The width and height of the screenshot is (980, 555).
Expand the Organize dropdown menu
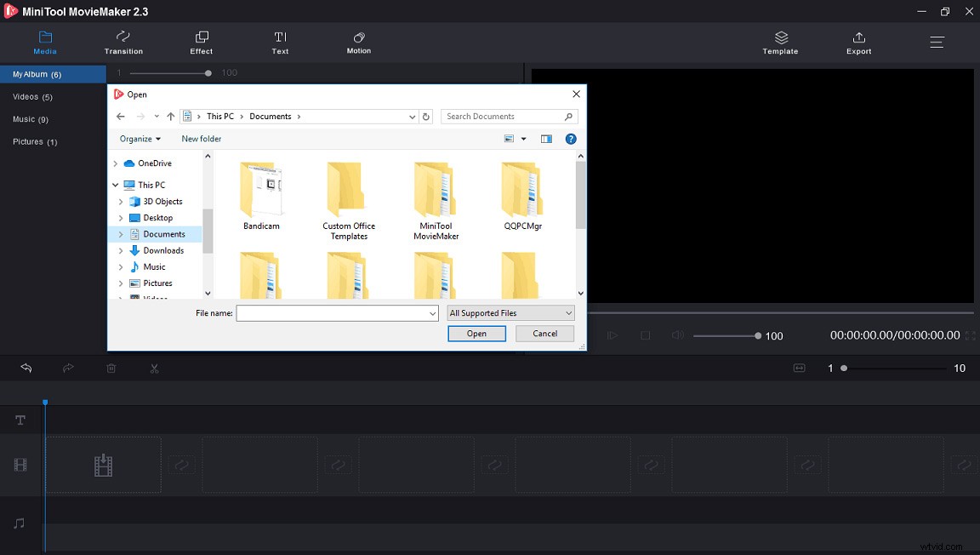point(140,139)
